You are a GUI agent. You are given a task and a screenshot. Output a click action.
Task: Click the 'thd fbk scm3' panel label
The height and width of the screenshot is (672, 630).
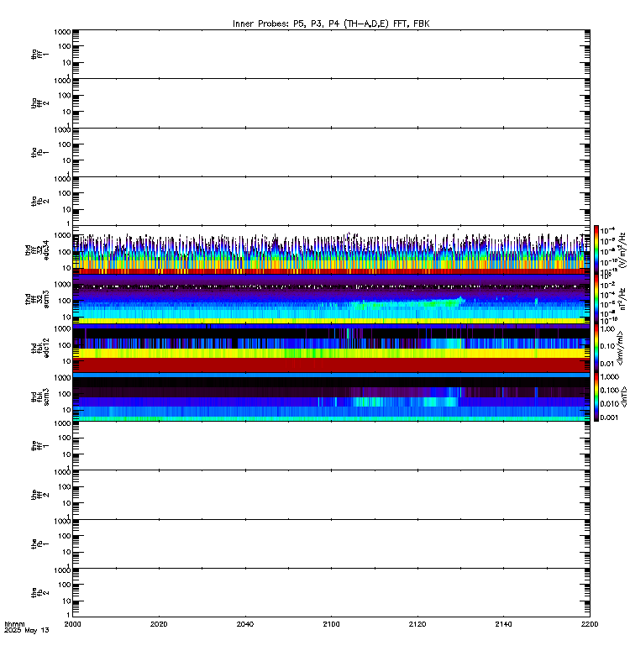[x=39, y=396]
